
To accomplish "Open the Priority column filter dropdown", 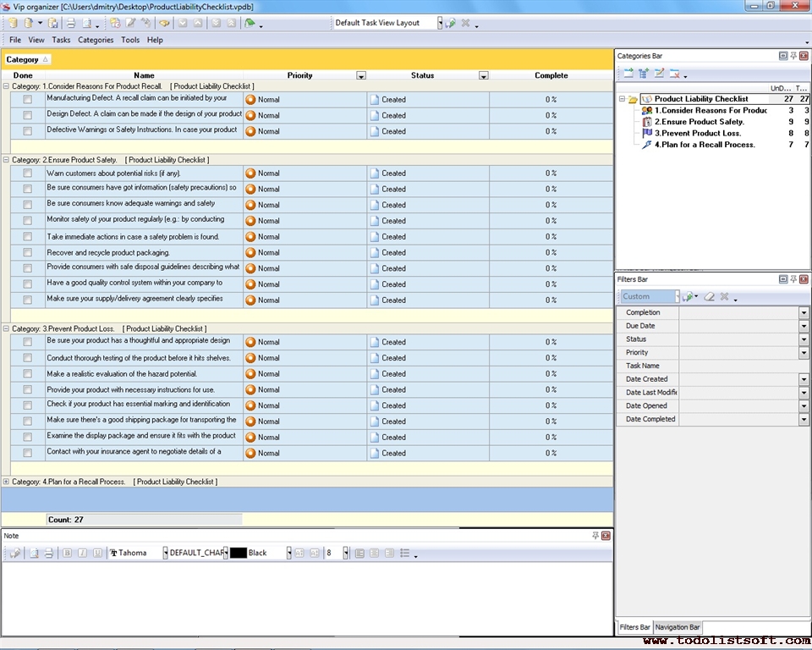I will pyautogui.click(x=361, y=75).
